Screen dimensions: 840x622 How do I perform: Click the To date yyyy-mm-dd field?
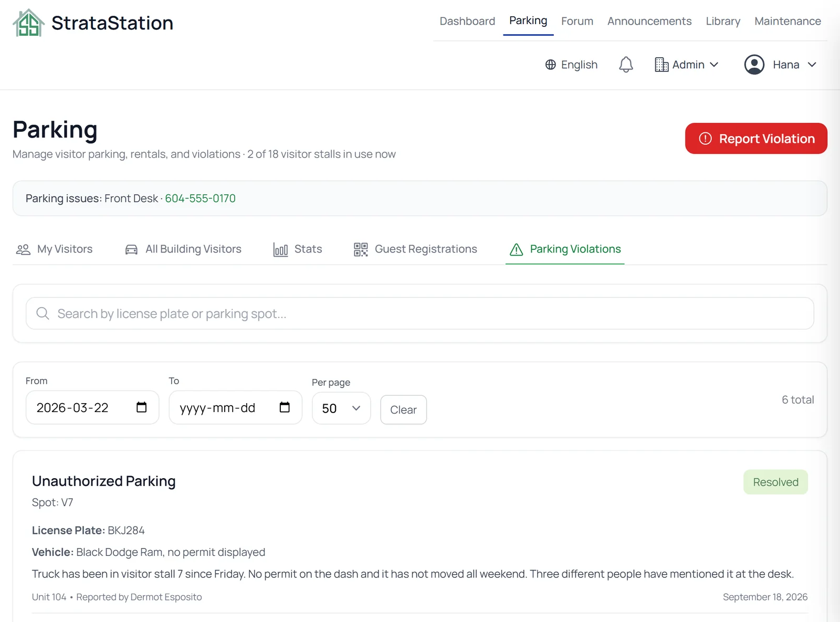(235, 407)
